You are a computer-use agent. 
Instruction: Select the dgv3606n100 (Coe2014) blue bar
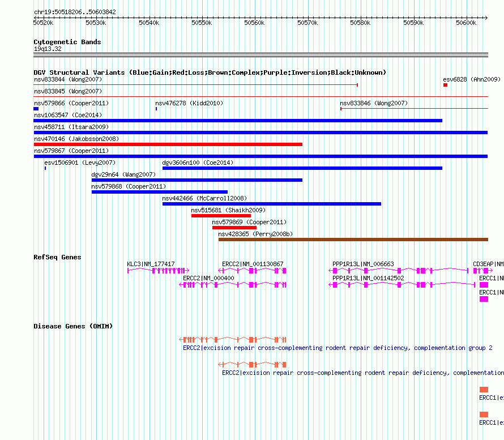[x=302, y=168]
